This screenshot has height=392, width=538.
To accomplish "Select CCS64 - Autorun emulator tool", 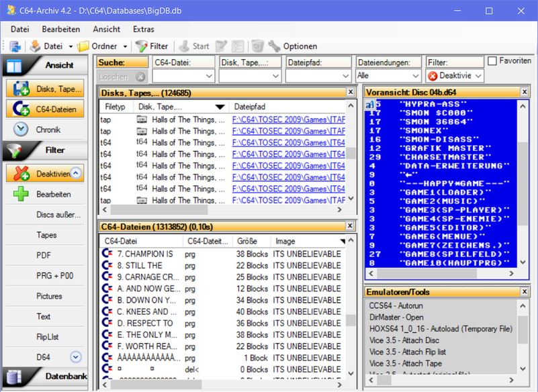I will point(396,305).
